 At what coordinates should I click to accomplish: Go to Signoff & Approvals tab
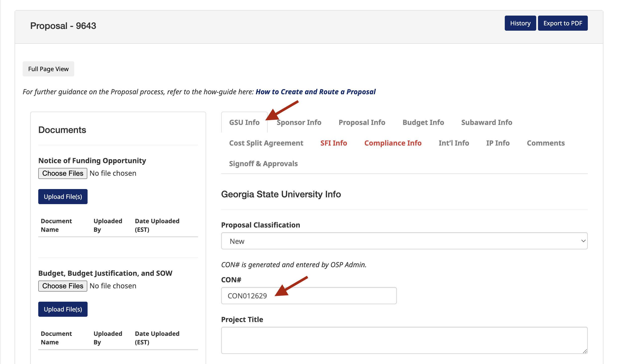pyautogui.click(x=263, y=164)
